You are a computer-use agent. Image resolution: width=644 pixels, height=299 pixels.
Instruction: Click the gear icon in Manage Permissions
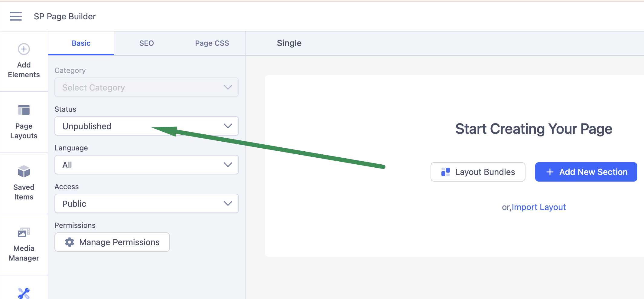tap(70, 242)
